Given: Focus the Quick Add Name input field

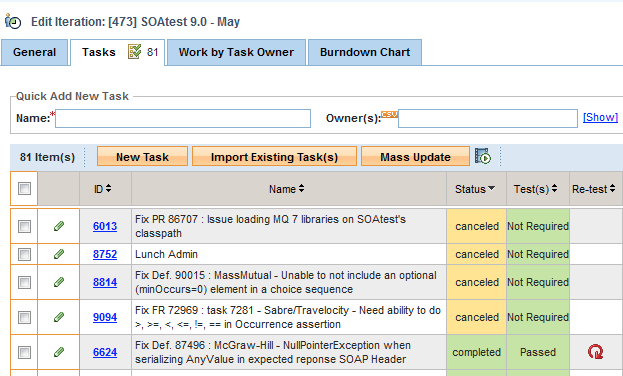Looking at the screenshot, I should tap(183, 118).
